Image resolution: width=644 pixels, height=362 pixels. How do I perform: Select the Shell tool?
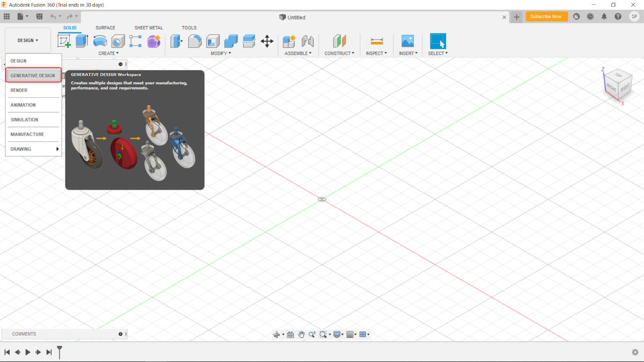(x=213, y=41)
